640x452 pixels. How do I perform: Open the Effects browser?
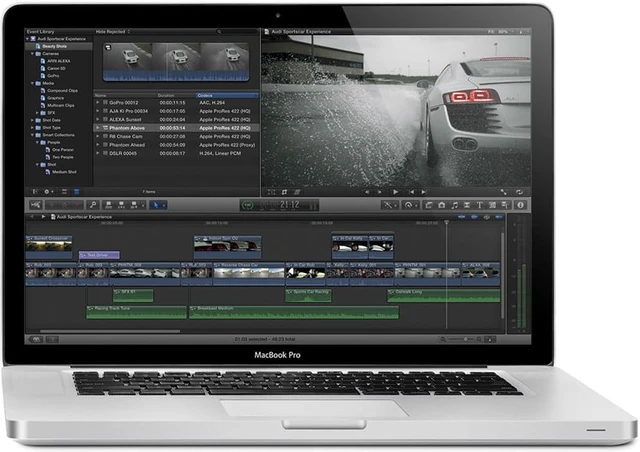429,205
